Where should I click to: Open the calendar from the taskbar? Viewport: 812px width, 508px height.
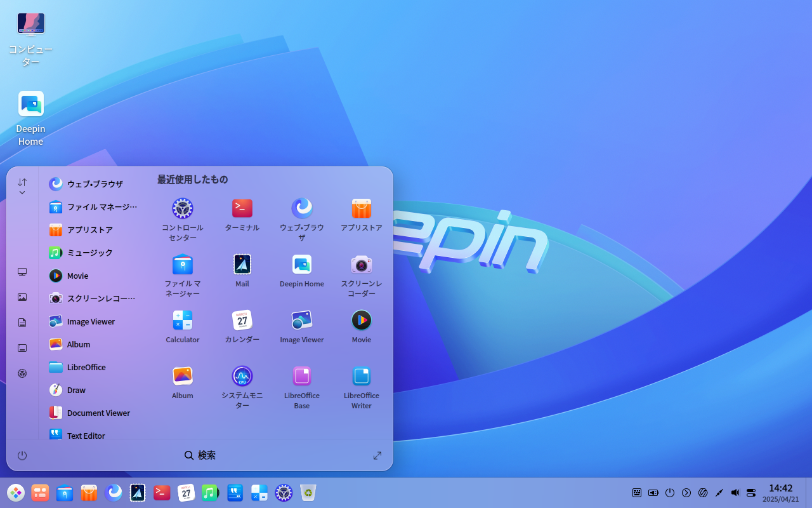tap(186, 493)
